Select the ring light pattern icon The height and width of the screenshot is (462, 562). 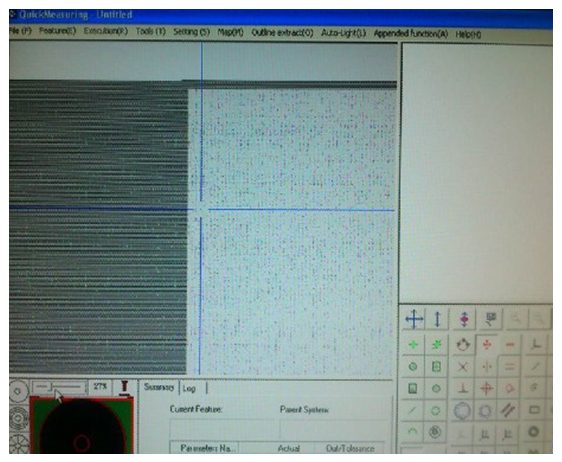point(19,418)
